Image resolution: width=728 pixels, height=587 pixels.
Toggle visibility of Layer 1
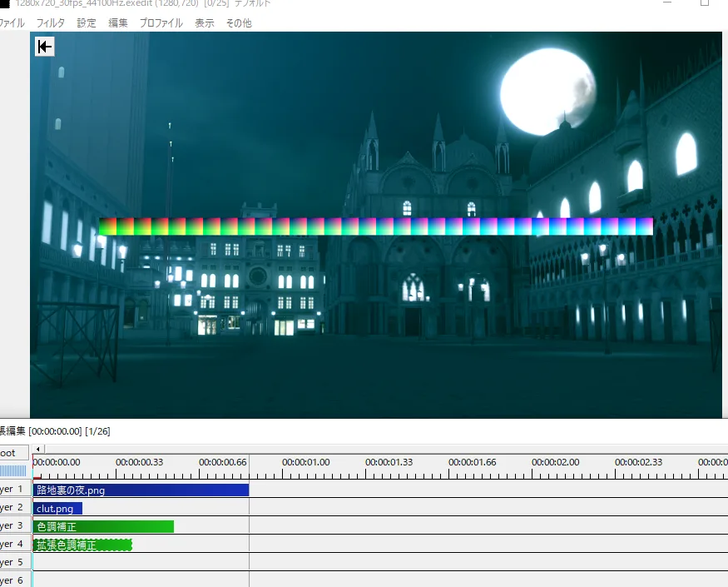click(14, 490)
